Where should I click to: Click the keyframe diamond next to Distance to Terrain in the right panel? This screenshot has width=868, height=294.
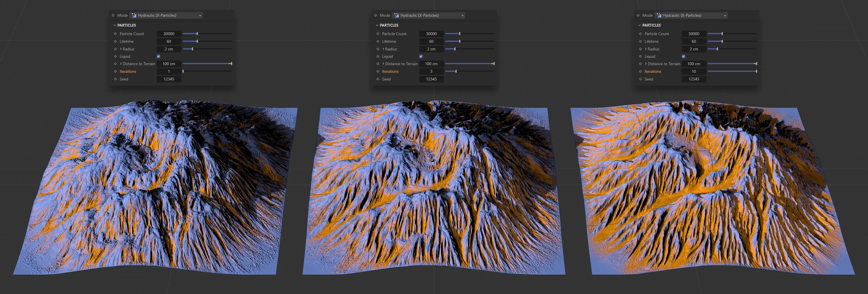pos(641,64)
